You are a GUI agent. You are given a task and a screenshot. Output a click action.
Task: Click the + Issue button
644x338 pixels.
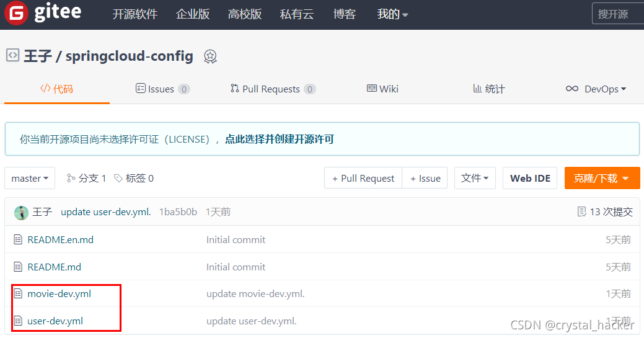click(x=425, y=178)
